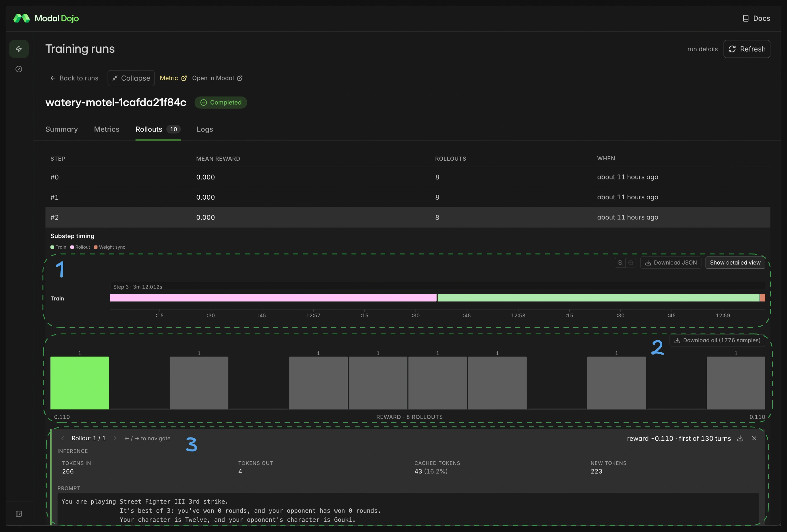The image size is (787, 532).
Task: Switch to the Logs tab
Action: pyautogui.click(x=205, y=129)
